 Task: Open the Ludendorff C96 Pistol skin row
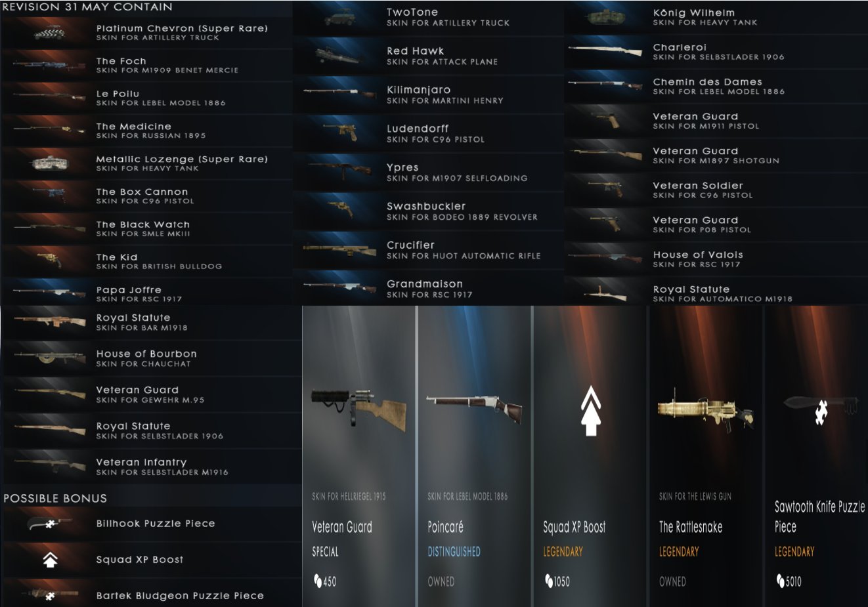click(x=428, y=134)
